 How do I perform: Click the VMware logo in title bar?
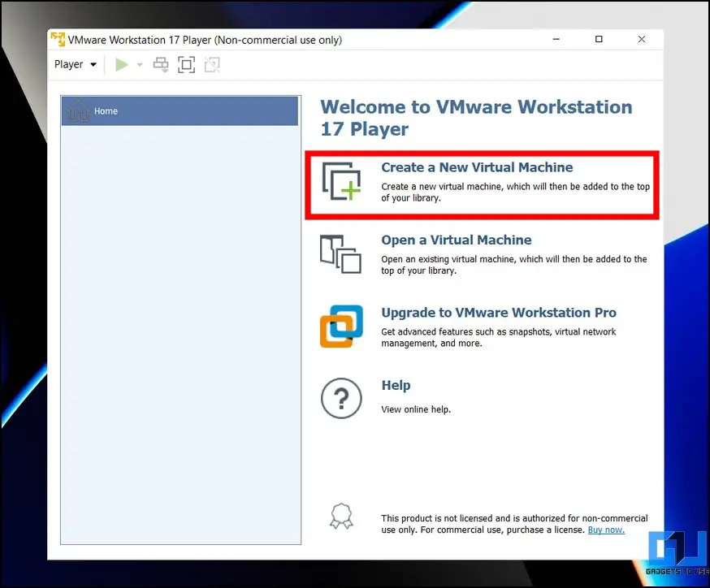pos(58,40)
